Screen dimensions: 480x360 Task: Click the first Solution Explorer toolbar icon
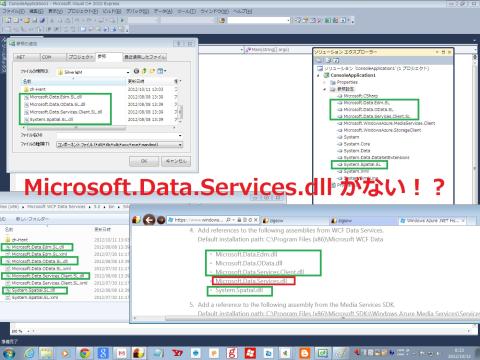[x=320, y=60]
